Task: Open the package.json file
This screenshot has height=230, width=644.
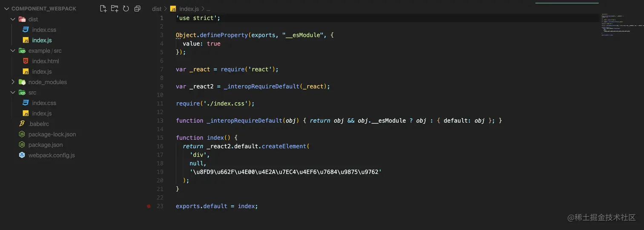Action: 46,145
